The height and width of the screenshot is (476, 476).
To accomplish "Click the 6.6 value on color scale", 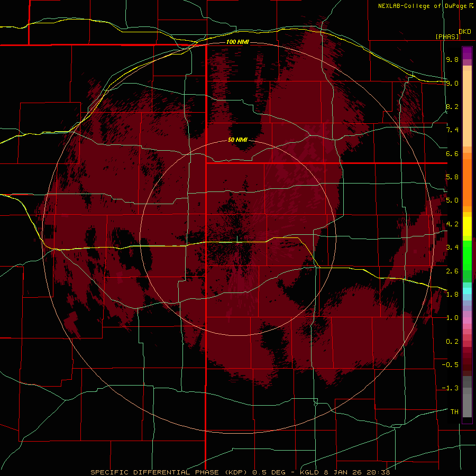I will (x=452, y=153).
